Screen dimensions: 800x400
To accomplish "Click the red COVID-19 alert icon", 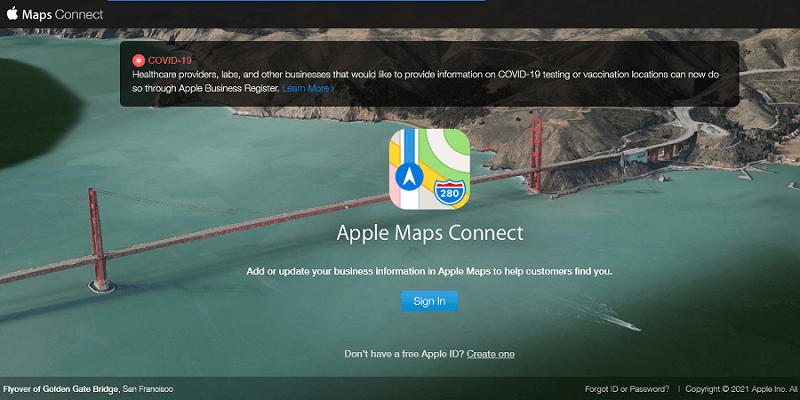I will 138,61.
